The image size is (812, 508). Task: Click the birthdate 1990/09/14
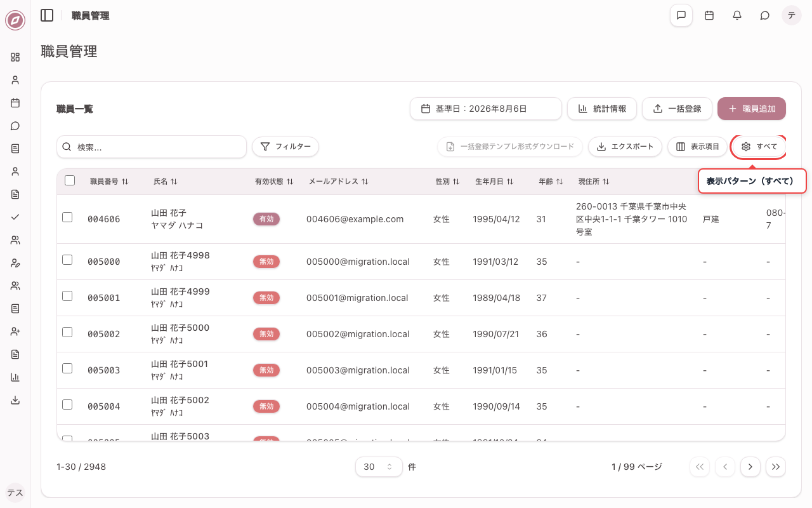pos(496,406)
